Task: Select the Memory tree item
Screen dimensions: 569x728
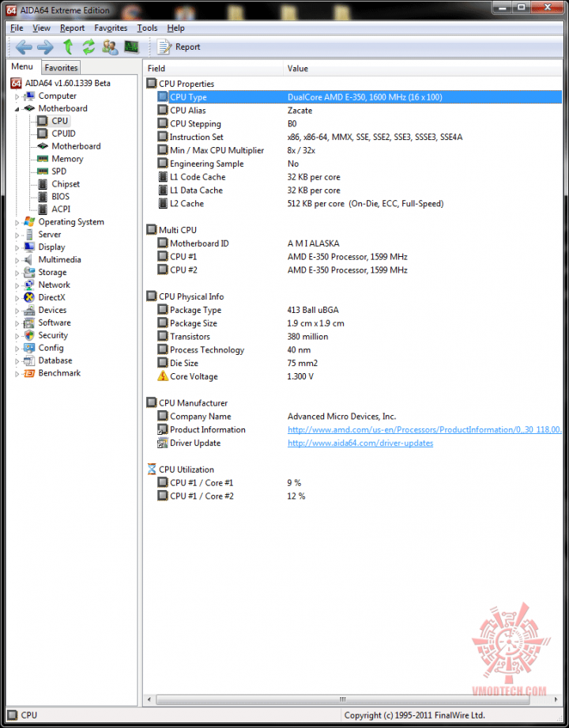Action: [x=67, y=159]
